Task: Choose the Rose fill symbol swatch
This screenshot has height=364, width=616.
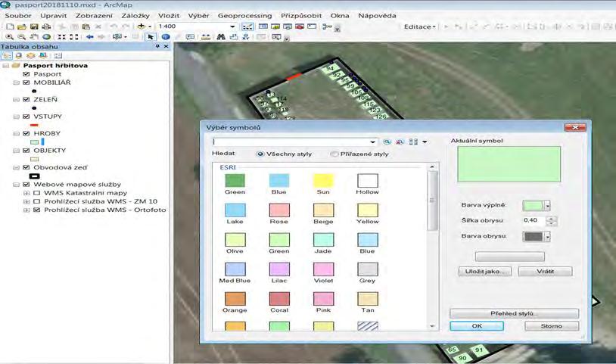Action: (279, 210)
